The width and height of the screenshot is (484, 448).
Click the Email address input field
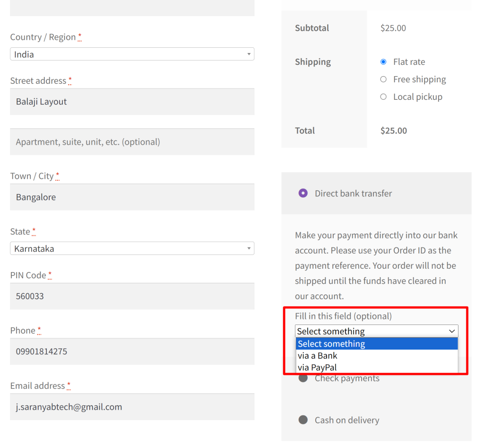tap(132, 407)
